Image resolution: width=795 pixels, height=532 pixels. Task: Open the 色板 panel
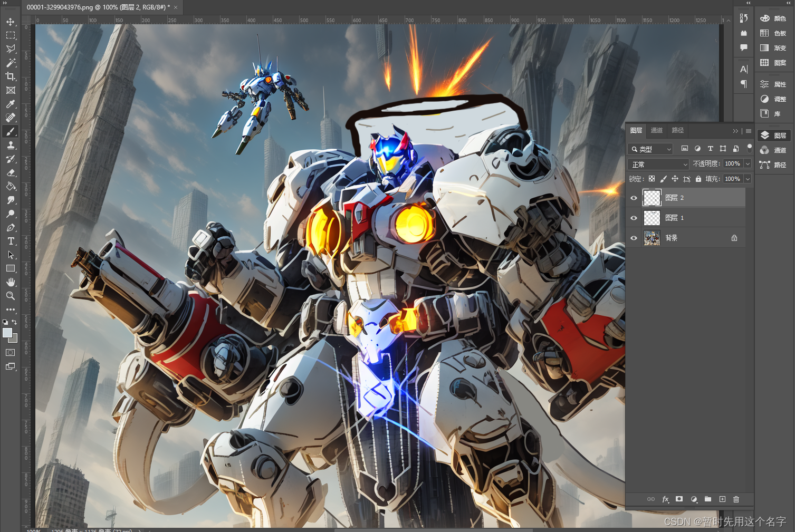pyautogui.click(x=773, y=33)
